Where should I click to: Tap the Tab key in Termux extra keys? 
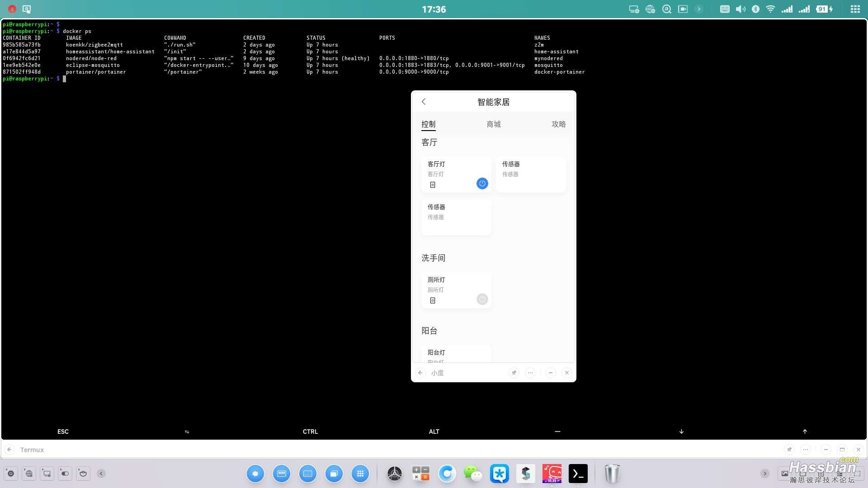(187, 432)
